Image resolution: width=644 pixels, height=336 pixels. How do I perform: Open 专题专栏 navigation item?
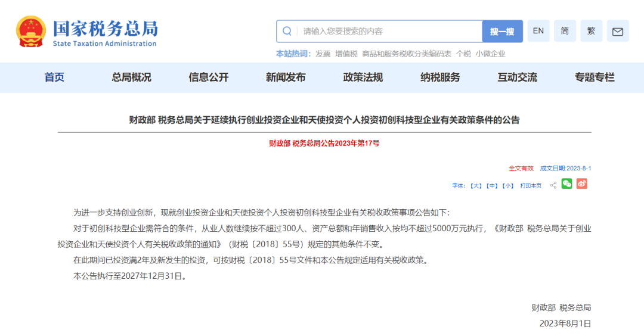595,77
